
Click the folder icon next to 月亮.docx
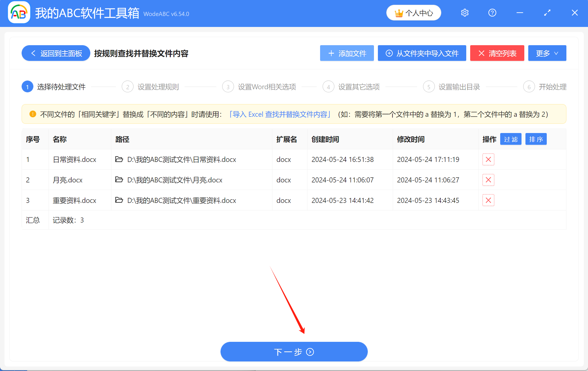click(119, 180)
